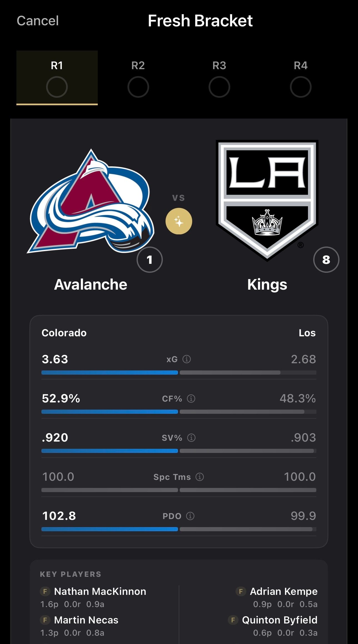
Task: Tap the forward badge beside Adrian Kempe
Action: coord(241,591)
